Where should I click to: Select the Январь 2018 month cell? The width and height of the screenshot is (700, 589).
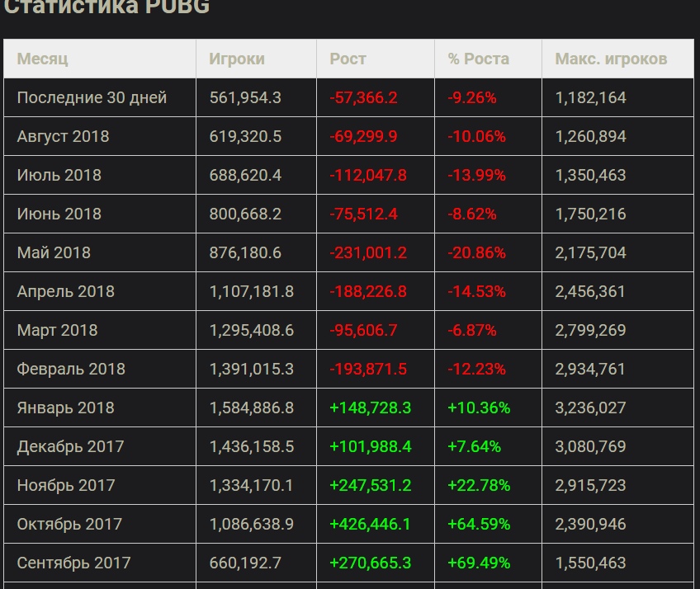66,408
